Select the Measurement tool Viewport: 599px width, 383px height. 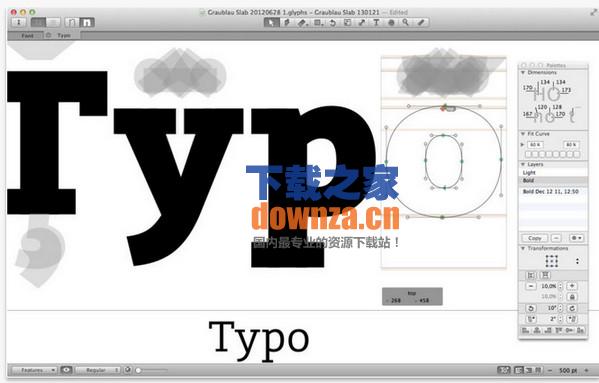(421, 23)
